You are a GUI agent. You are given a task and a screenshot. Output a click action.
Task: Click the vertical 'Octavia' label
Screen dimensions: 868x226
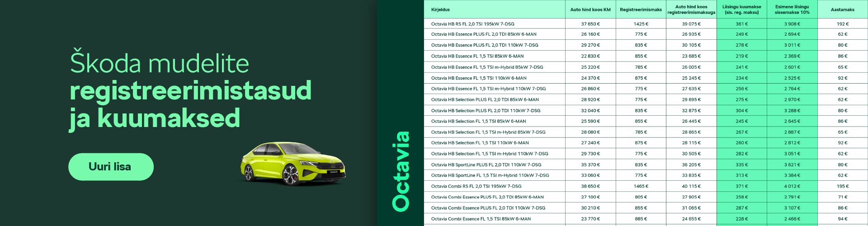tap(401, 171)
